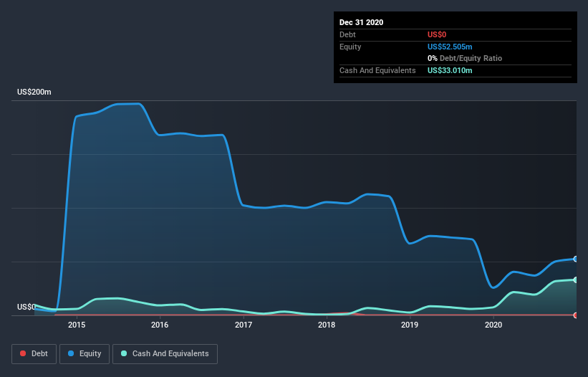Select the US$33.010m cash value in tooltip
The width and height of the screenshot is (588, 377).
[450, 70]
